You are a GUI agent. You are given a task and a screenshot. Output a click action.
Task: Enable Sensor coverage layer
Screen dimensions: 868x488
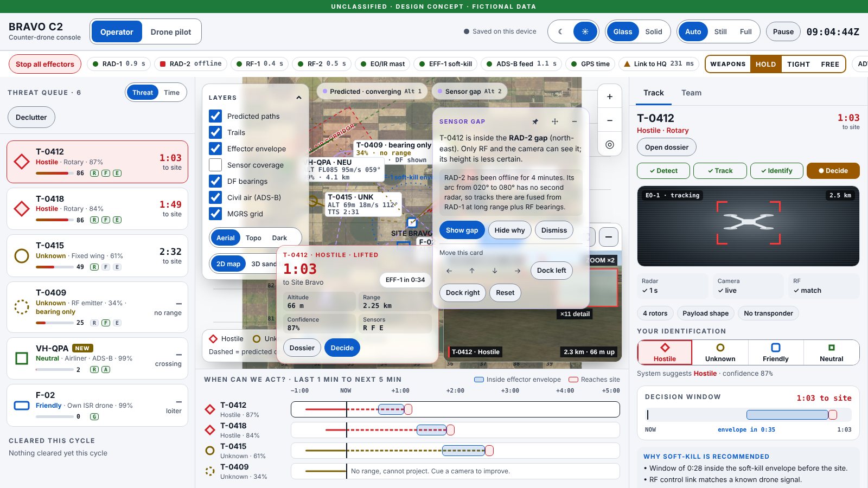click(215, 165)
